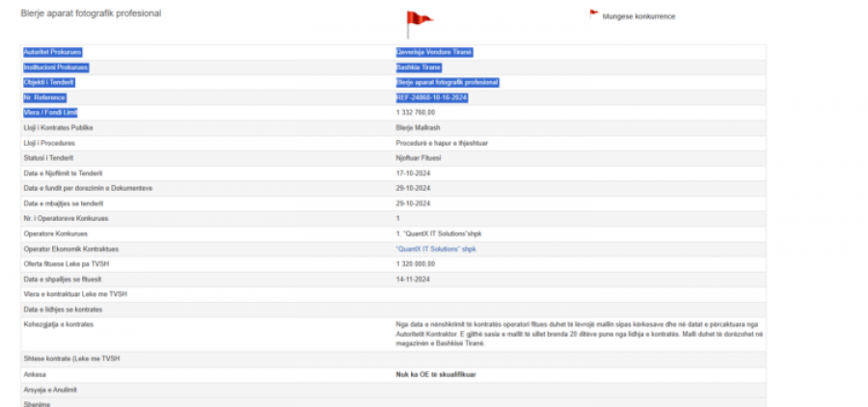Click the Vlera / Fondi Limit label

(50, 113)
